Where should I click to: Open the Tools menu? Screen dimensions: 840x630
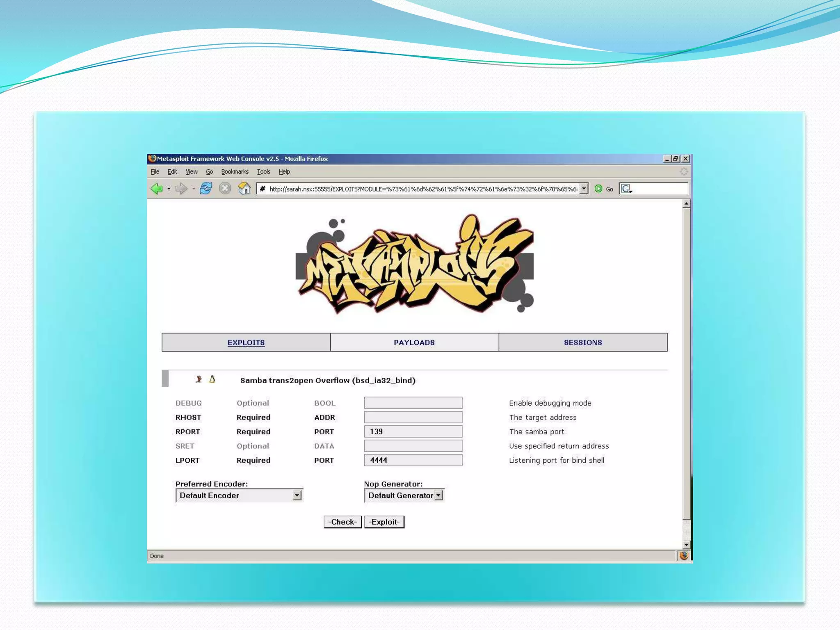(x=263, y=171)
